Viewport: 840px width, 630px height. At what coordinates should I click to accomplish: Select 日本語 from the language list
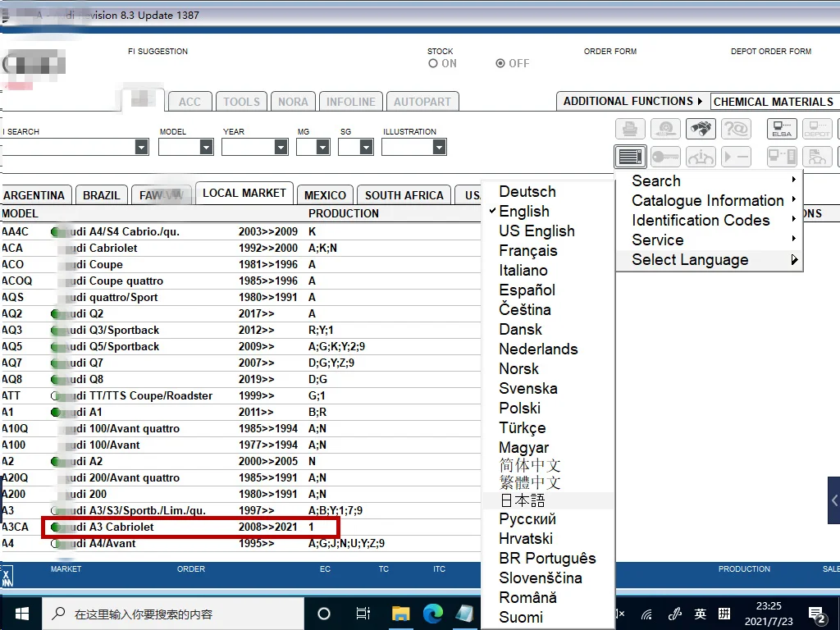click(523, 500)
